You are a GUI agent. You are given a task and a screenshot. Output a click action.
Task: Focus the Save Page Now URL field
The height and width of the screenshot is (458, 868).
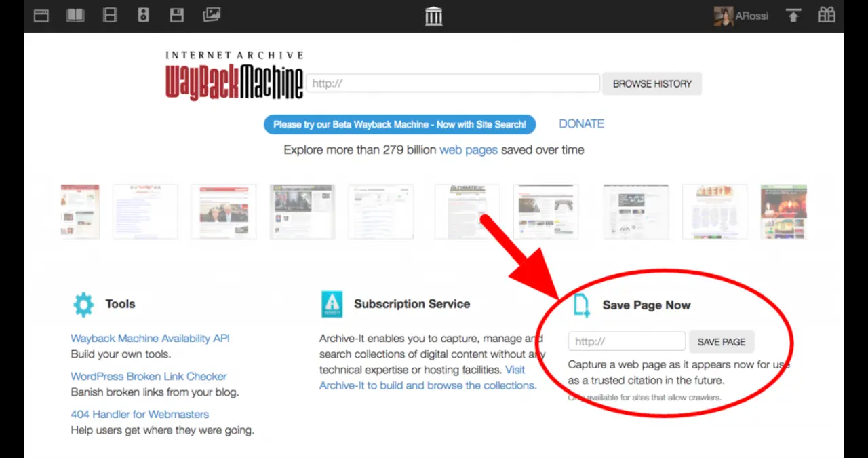pyautogui.click(x=627, y=342)
